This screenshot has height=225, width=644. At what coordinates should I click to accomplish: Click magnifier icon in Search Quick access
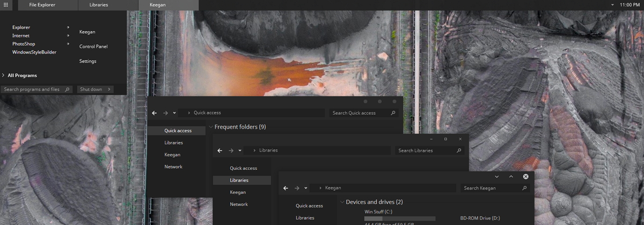[x=393, y=113]
